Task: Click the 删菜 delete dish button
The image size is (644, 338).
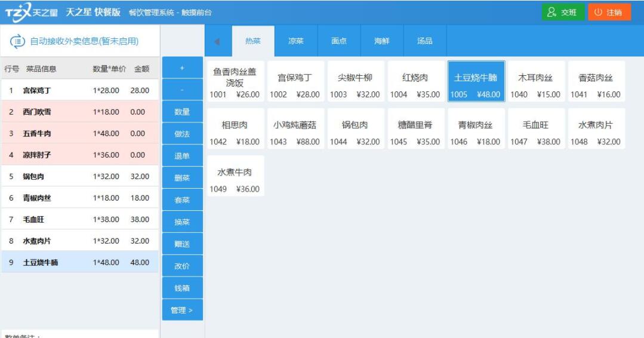Action: (183, 178)
